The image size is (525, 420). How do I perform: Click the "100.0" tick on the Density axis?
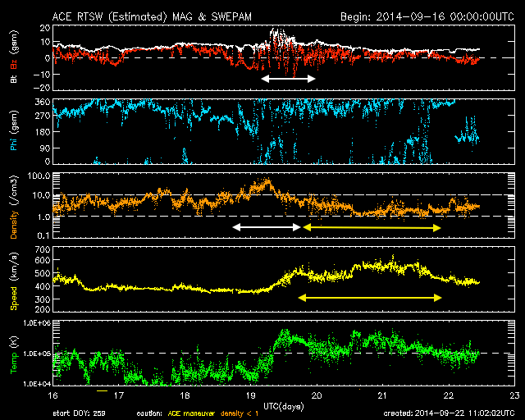[40, 176]
